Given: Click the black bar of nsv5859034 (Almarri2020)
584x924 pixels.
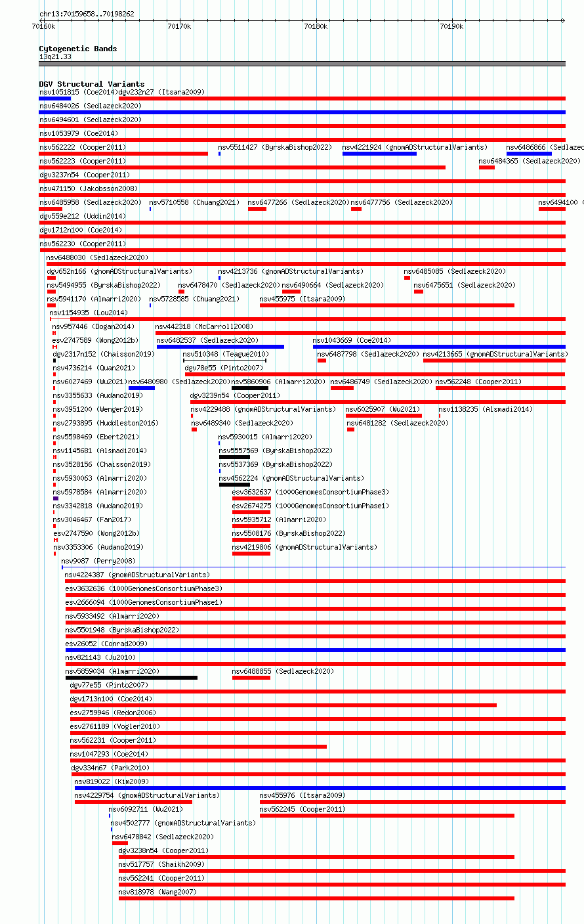Looking at the screenshot, I should click(x=131, y=678).
